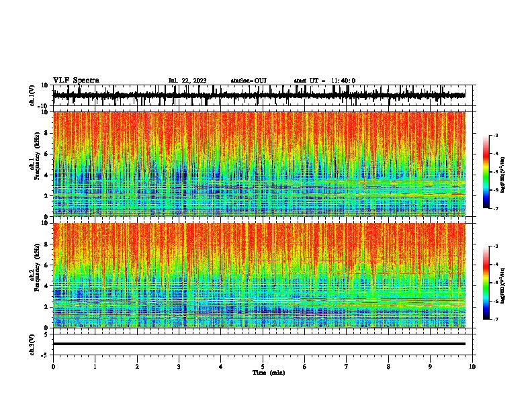Click the ch.2 spectrogram color scale bar

click(x=486, y=283)
